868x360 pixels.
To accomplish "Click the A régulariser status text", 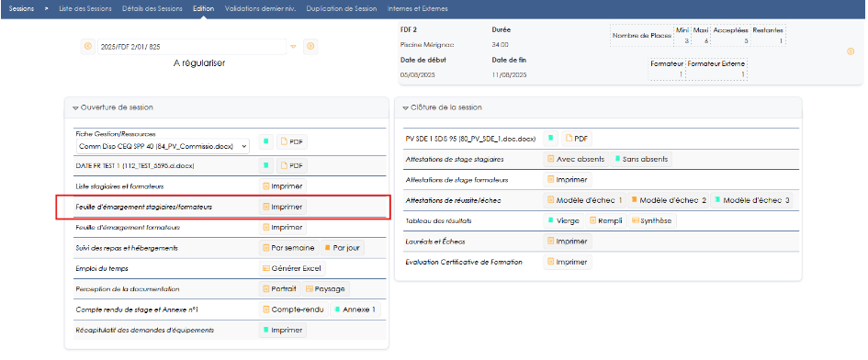I will click(199, 63).
